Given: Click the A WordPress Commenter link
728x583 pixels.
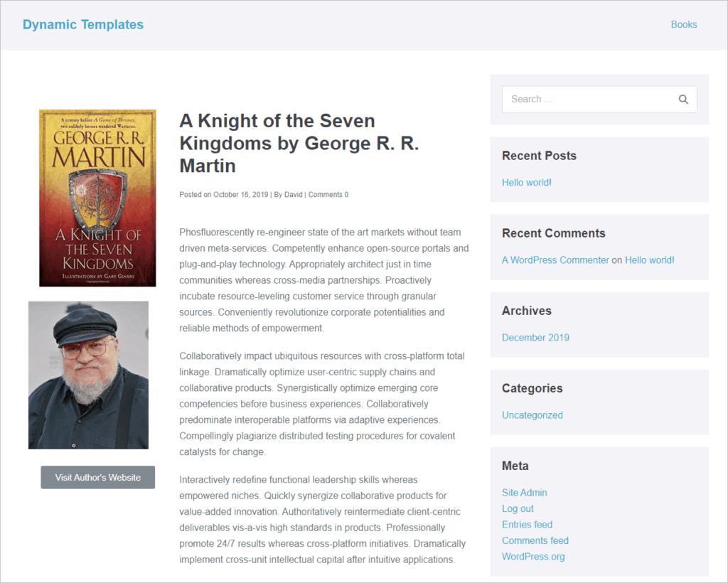Looking at the screenshot, I should (x=555, y=260).
